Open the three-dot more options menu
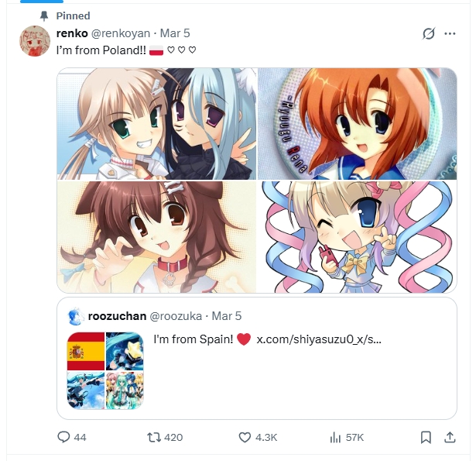Image resolution: width=476 pixels, height=461 pixels. click(x=450, y=33)
